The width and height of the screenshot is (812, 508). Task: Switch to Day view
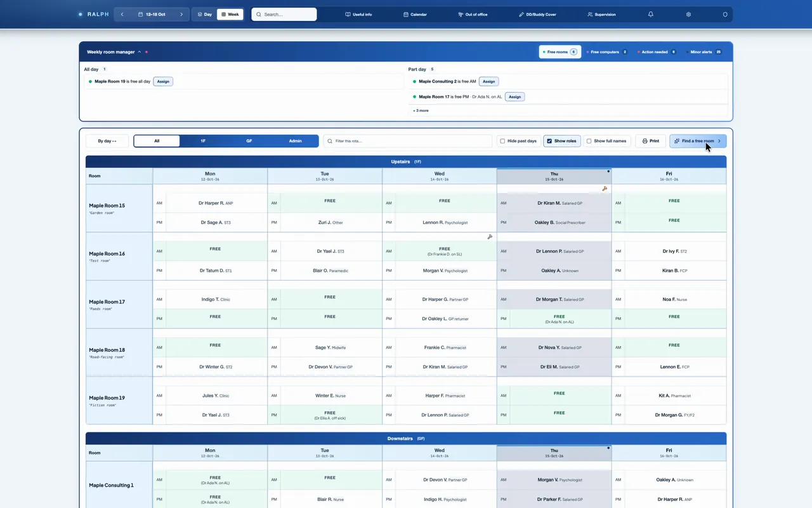204,14
